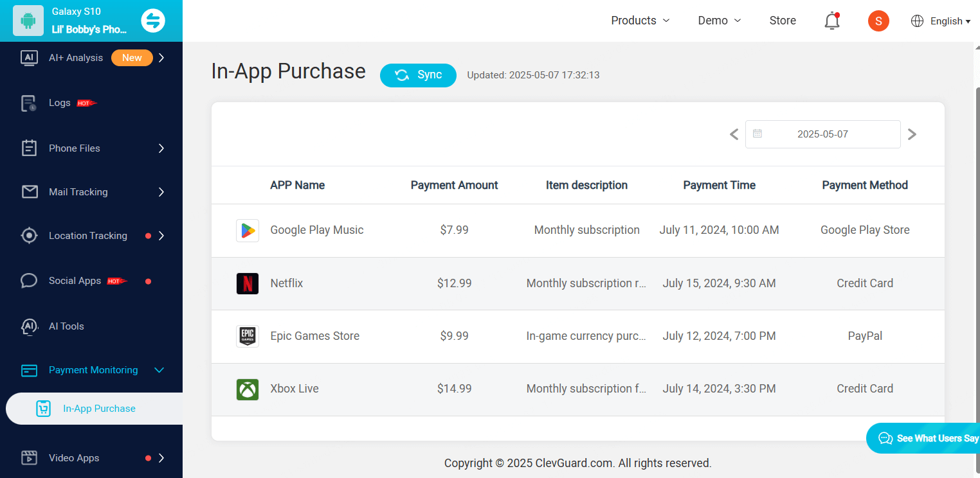
Task: Expand the Mail Tracking chevron
Action: 161,192
